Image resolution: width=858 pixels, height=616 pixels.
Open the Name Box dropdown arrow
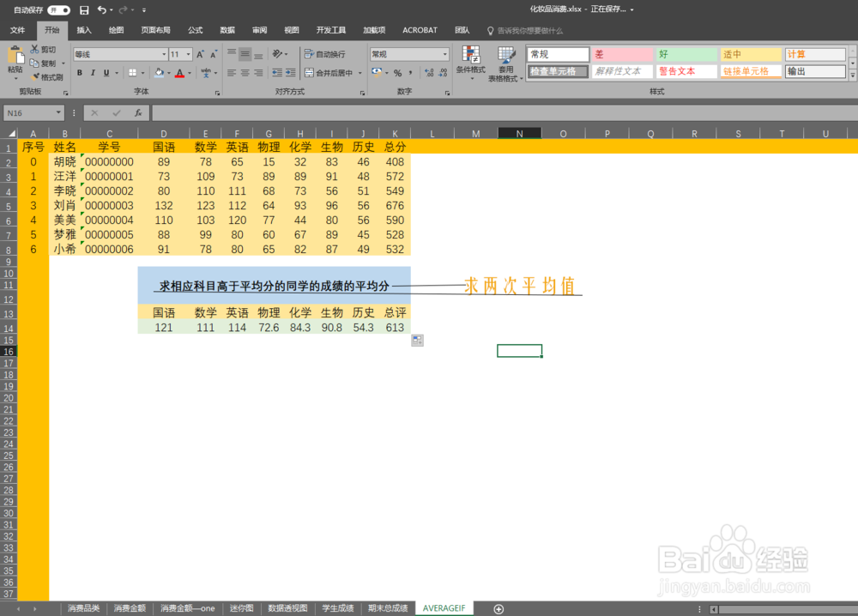tap(58, 112)
